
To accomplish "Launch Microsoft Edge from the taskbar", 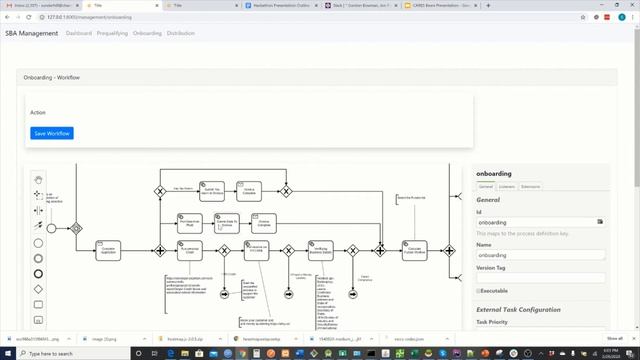I will pyautogui.click(x=171, y=353).
